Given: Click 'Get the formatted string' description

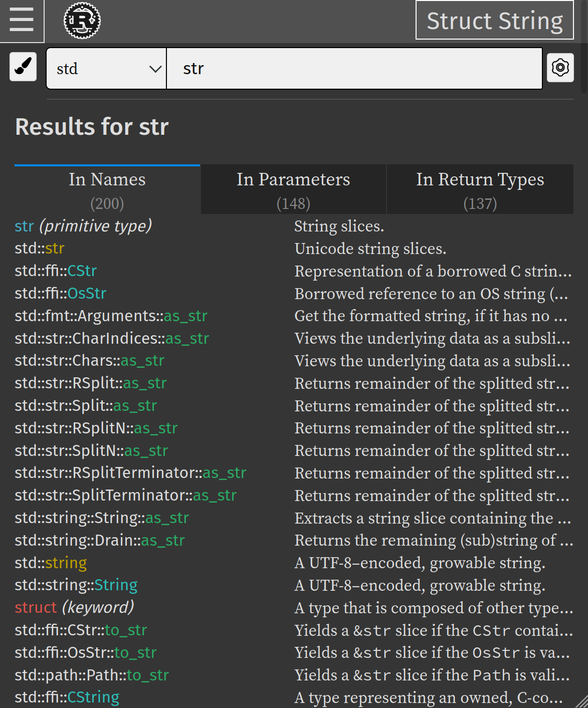Looking at the screenshot, I should (431, 316).
